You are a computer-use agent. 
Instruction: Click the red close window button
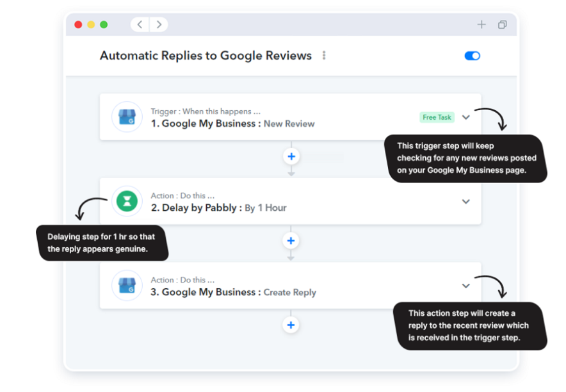(78, 24)
